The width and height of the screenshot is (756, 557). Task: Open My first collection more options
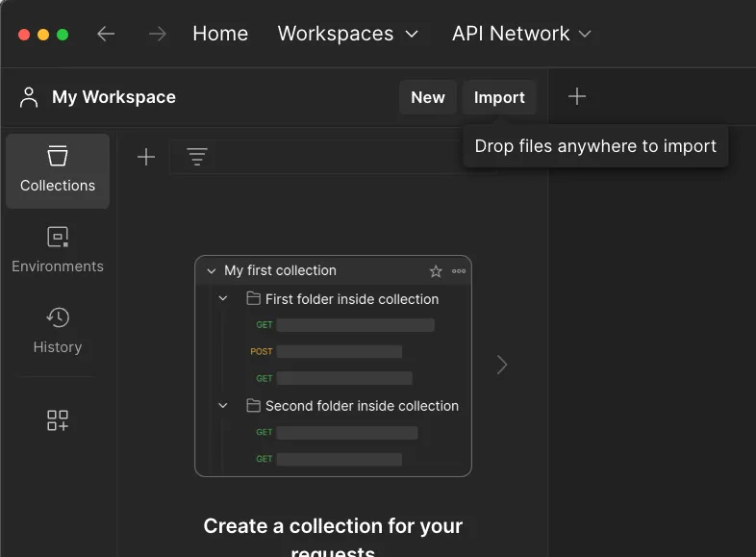[459, 271]
